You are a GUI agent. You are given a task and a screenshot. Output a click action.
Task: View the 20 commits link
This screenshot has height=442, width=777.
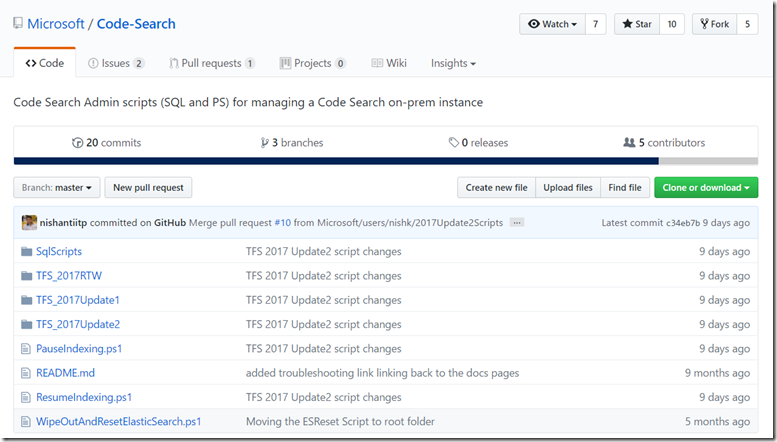point(107,143)
